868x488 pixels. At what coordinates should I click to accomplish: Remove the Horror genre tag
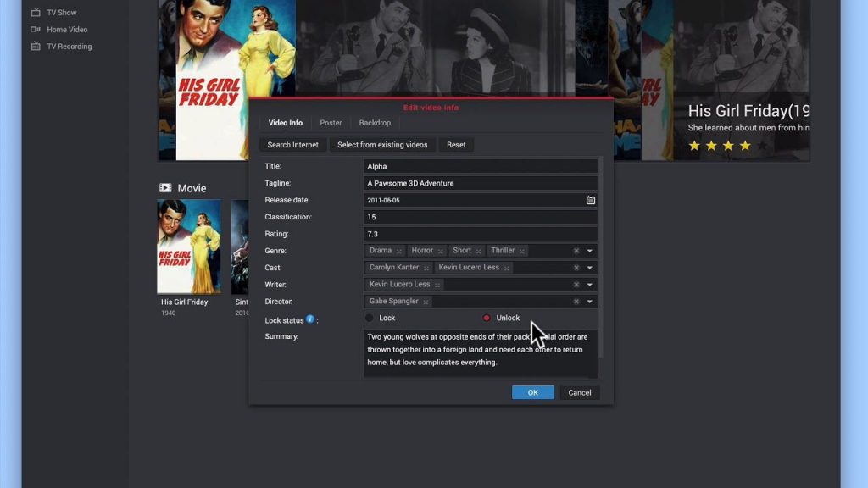tap(441, 251)
